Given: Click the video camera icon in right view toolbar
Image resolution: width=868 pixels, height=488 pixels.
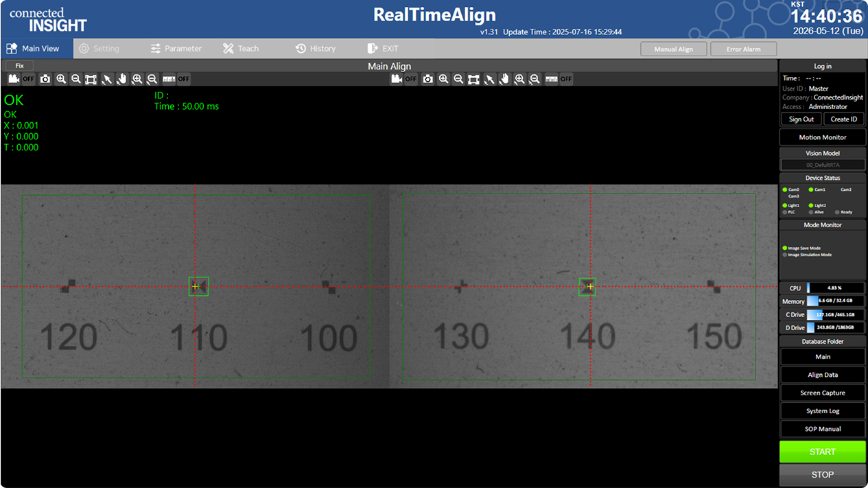Looking at the screenshot, I should [x=396, y=79].
